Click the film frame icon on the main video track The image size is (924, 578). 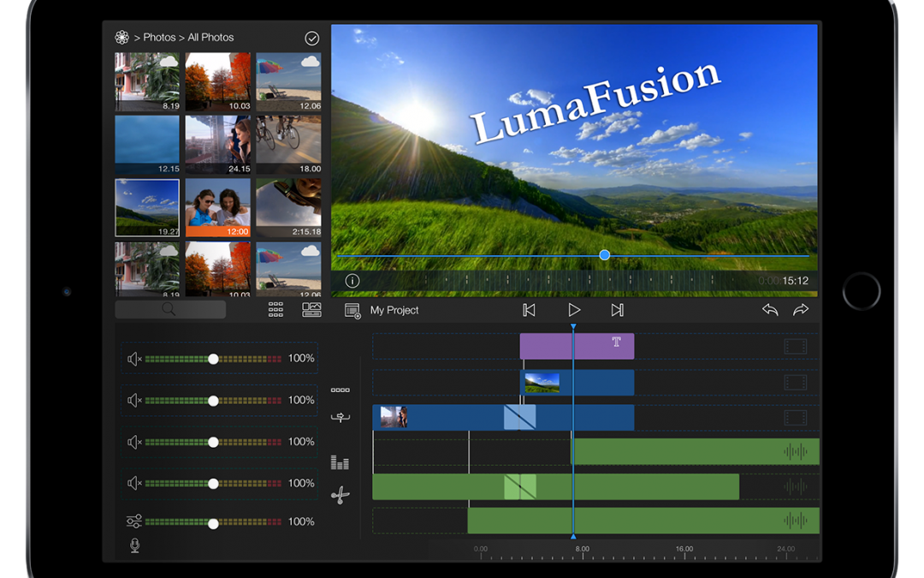point(796,418)
